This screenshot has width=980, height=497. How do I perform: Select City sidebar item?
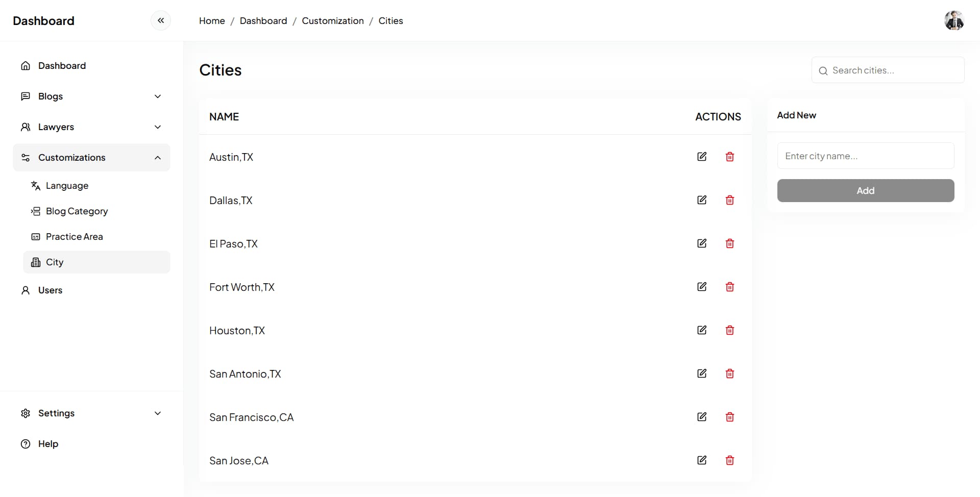pyautogui.click(x=96, y=262)
